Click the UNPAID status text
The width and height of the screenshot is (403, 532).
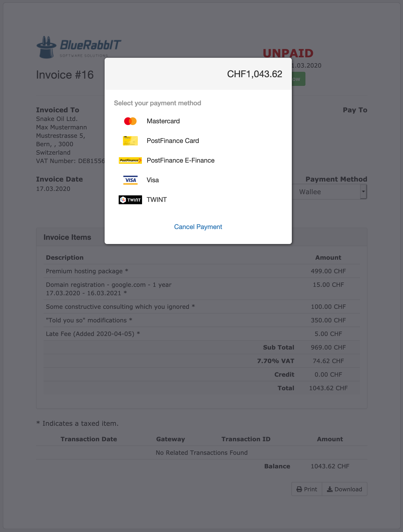click(x=288, y=53)
